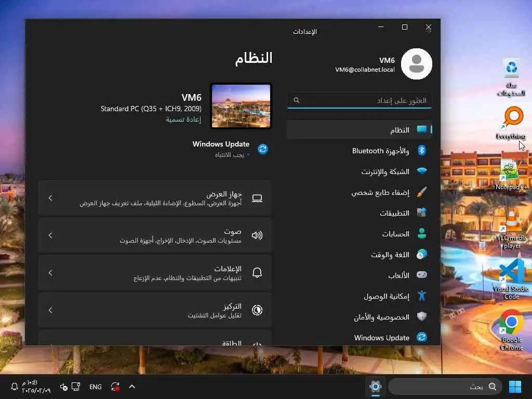
Task: Click the update sync tray icon with the red dot
Action: (x=115, y=387)
